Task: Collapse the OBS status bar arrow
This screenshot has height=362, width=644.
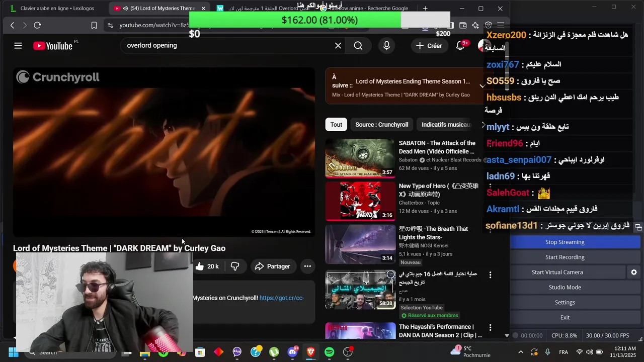Action: point(507,335)
